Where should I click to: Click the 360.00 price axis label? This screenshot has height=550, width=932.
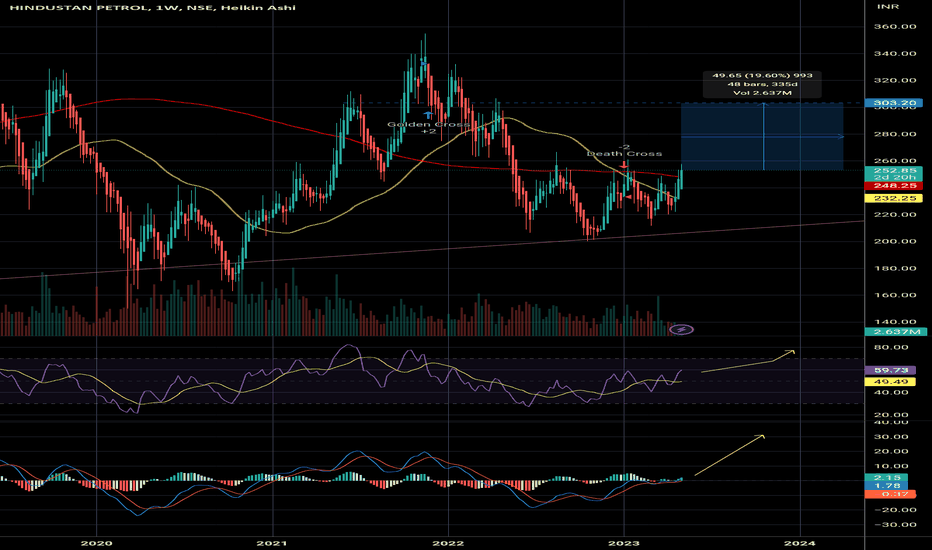[895, 27]
